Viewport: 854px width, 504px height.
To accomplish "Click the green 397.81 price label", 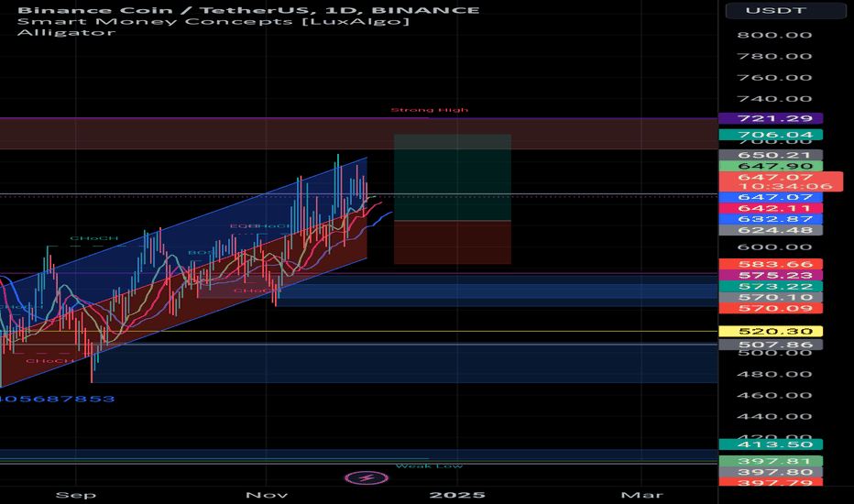I will (x=771, y=461).
